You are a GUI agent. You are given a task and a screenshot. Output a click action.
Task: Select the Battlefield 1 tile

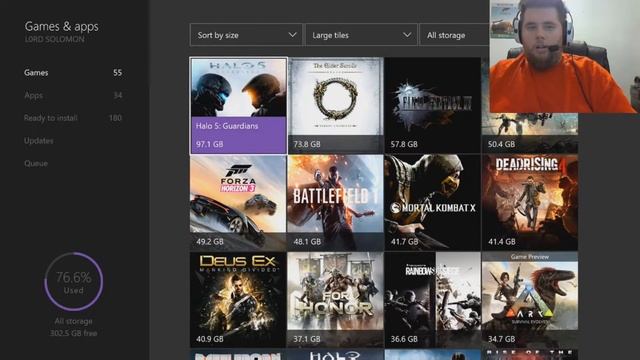[x=336, y=202]
